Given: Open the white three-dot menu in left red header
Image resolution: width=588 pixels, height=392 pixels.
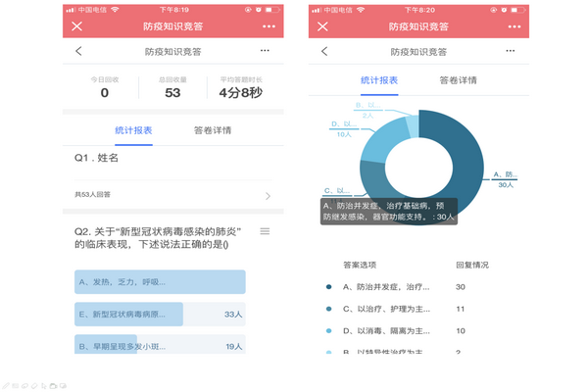Looking at the screenshot, I should coord(265,27).
